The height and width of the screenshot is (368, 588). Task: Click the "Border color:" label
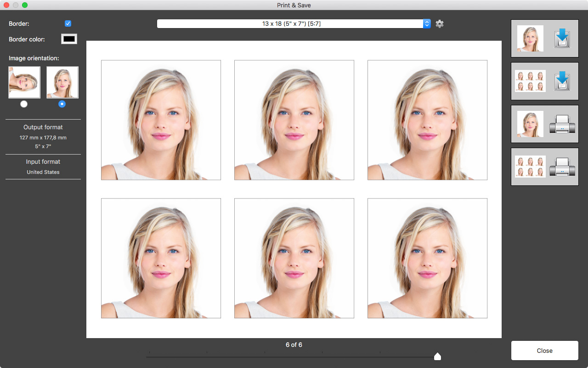tap(27, 39)
